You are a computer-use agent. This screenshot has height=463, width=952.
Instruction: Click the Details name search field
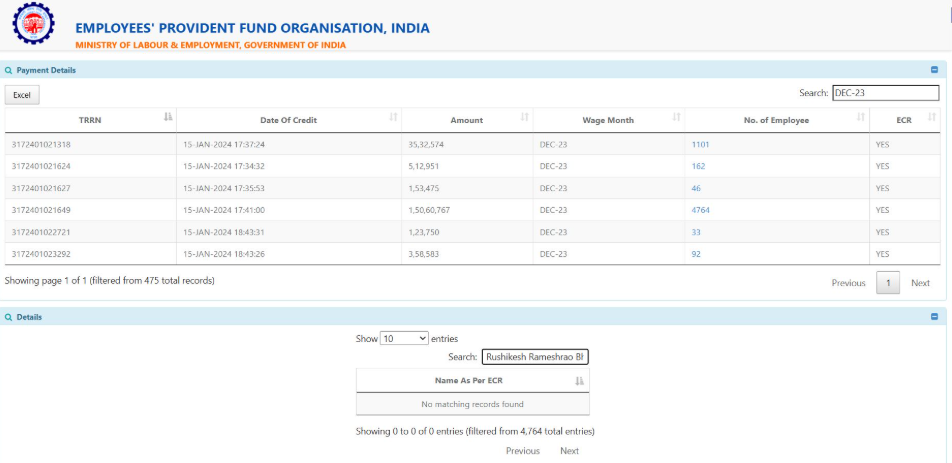tap(535, 357)
